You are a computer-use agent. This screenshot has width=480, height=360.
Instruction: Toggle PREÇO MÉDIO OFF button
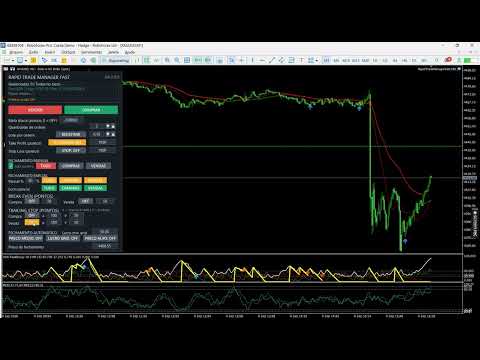click(25, 239)
